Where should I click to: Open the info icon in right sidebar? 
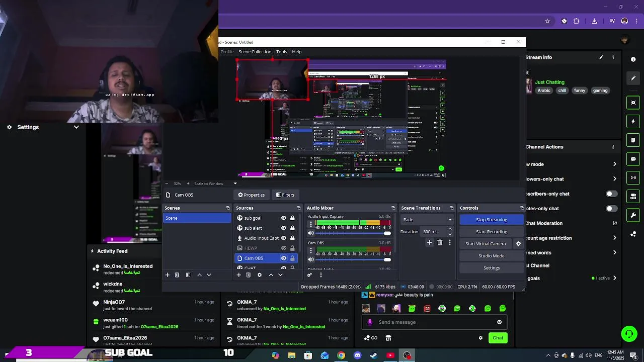click(633, 59)
